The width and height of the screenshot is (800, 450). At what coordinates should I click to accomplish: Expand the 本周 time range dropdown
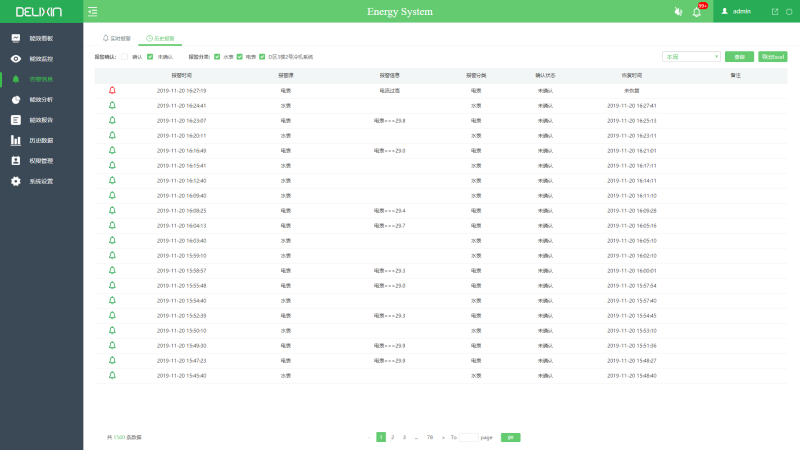(691, 57)
